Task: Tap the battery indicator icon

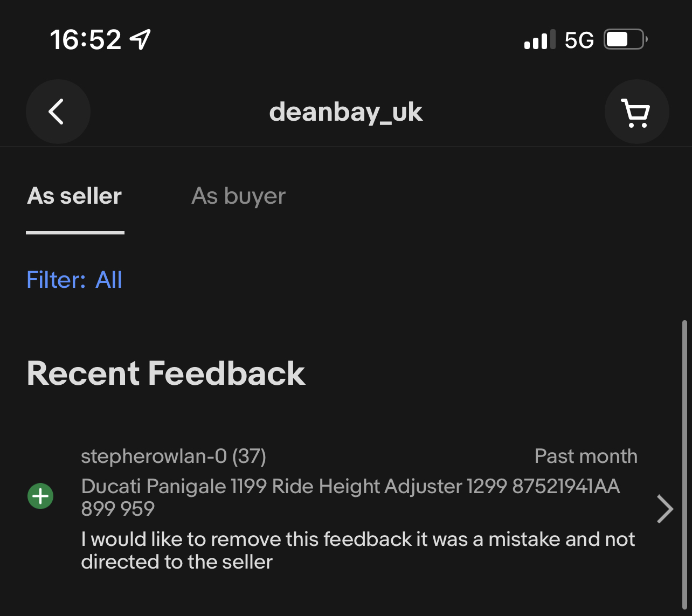Action: (625, 39)
